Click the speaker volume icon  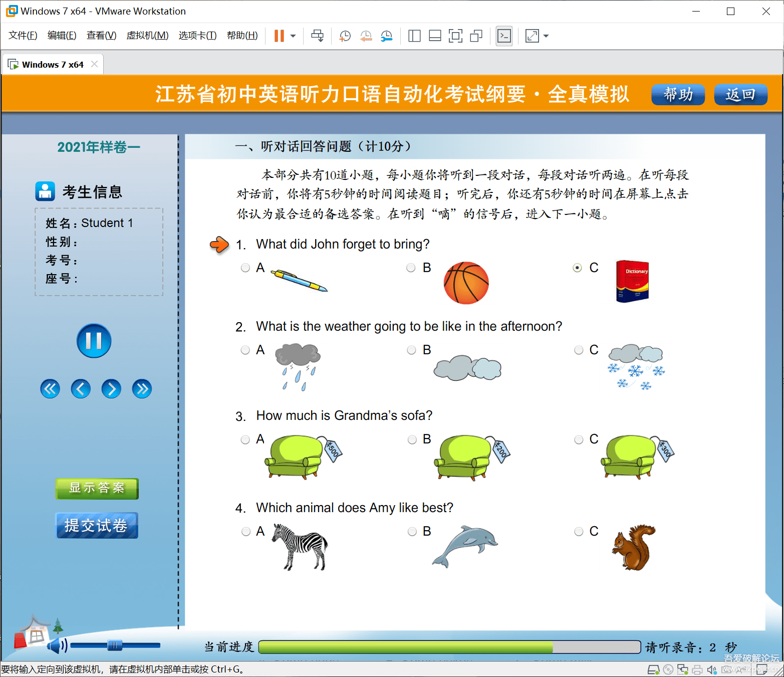pyautogui.click(x=56, y=645)
